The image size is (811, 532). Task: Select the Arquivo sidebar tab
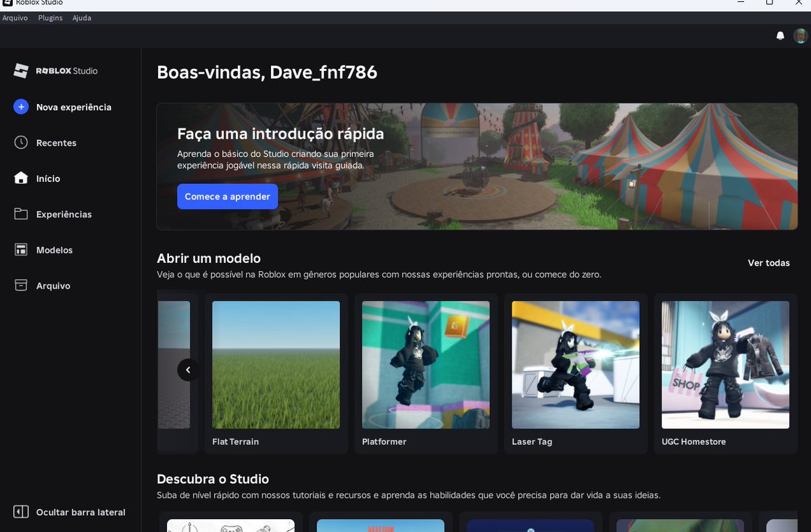click(x=70, y=286)
